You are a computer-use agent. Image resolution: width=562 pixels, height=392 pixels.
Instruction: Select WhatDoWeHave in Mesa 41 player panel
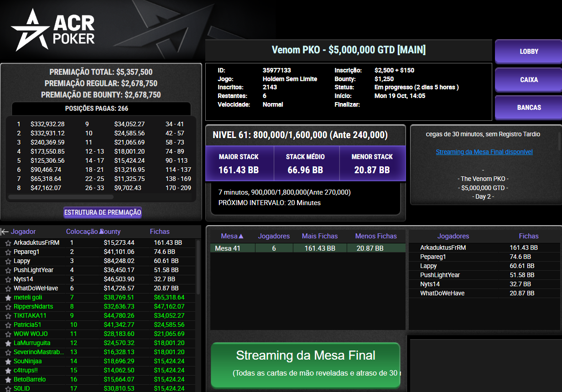coord(484,293)
